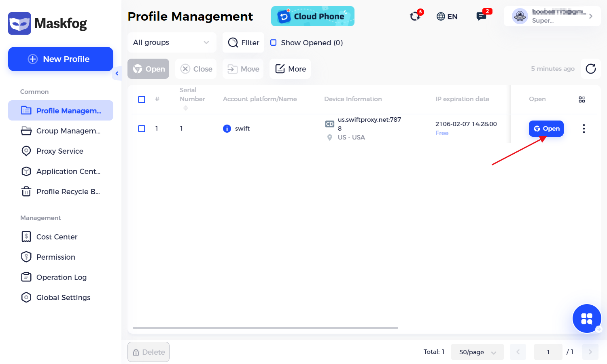Open the sync notifications icon
This screenshot has height=364, width=607.
point(415,16)
